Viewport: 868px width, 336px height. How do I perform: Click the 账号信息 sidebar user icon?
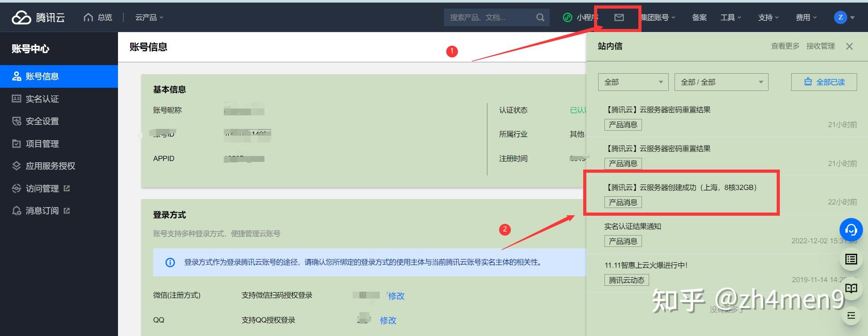(17, 76)
